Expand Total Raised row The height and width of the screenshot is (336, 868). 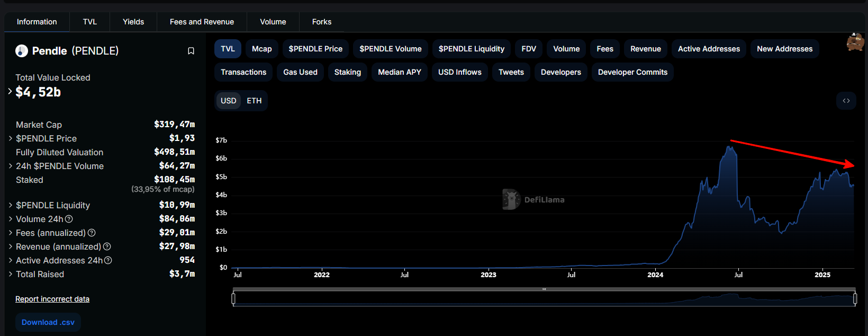(x=11, y=274)
